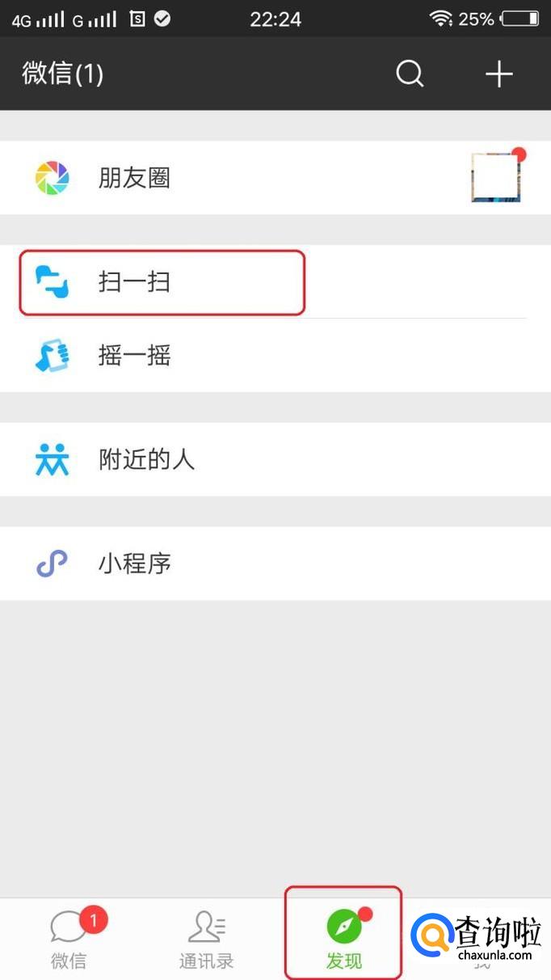
Task: Tap the Mini Programs icon
Action: [x=53, y=563]
